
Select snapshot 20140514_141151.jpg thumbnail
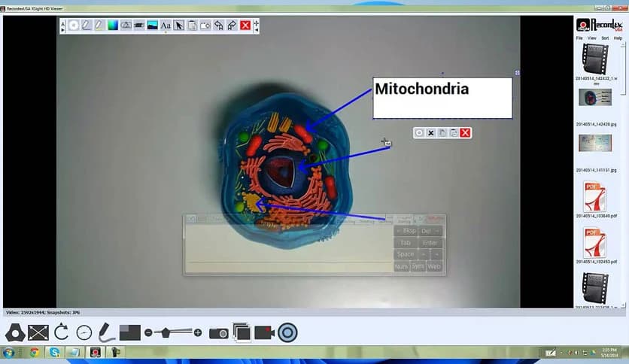pyautogui.click(x=595, y=143)
